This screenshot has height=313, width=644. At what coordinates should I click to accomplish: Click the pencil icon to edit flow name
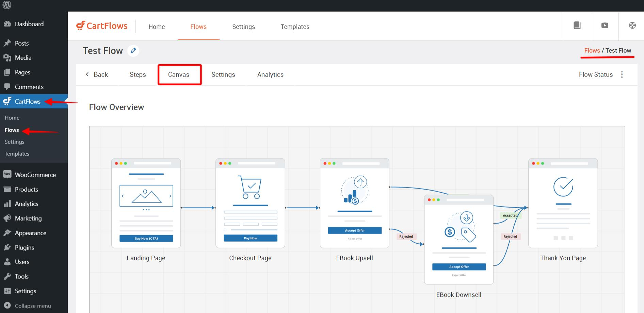(133, 51)
